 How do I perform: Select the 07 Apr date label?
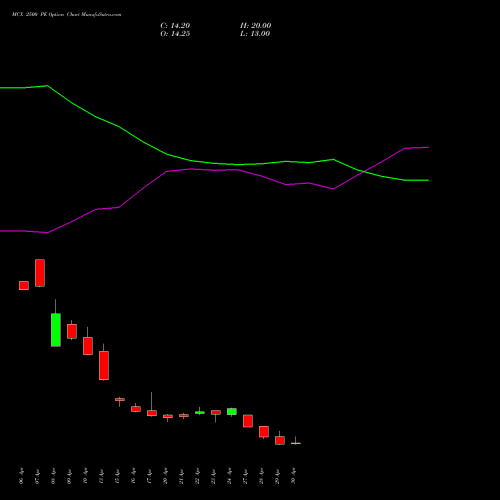[37, 476]
